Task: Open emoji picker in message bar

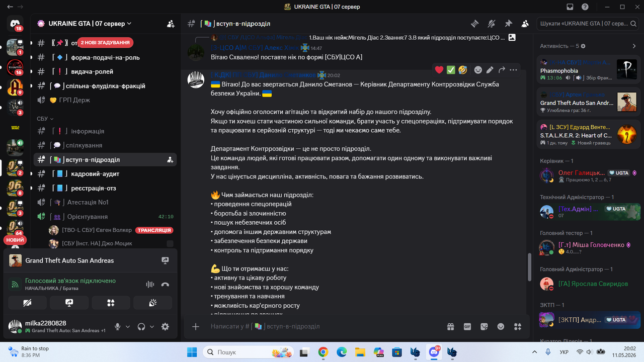Action: point(501,326)
